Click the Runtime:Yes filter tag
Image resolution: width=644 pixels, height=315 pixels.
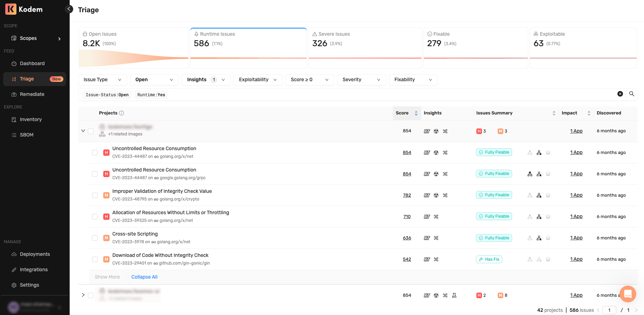[x=151, y=95]
